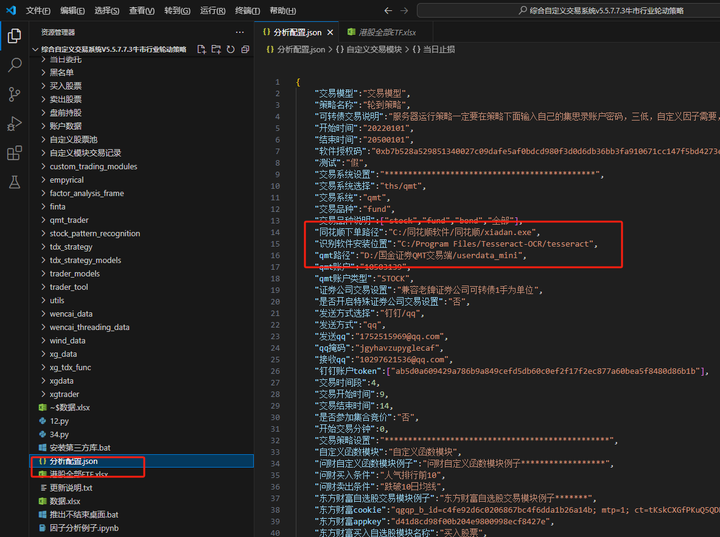Click the "同花顺下单路径" key text
The width and height of the screenshot is (720, 537).
tap(351, 232)
